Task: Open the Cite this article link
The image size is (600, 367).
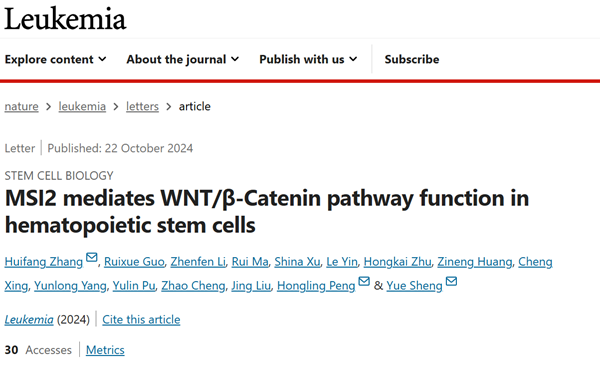Action: click(141, 320)
